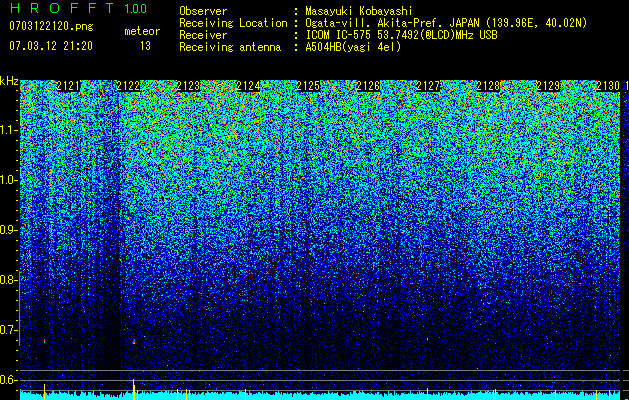
Task: Click the Receiving antenna value A504HB
Action: (324, 47)
